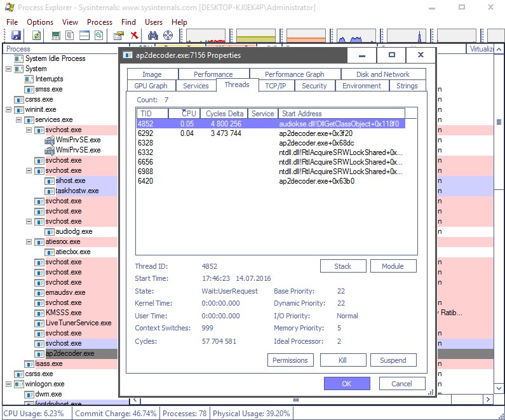The width and height of the screenshot is (505, 420).
Task: Click the Permissions button
Action: pos(290,360)
